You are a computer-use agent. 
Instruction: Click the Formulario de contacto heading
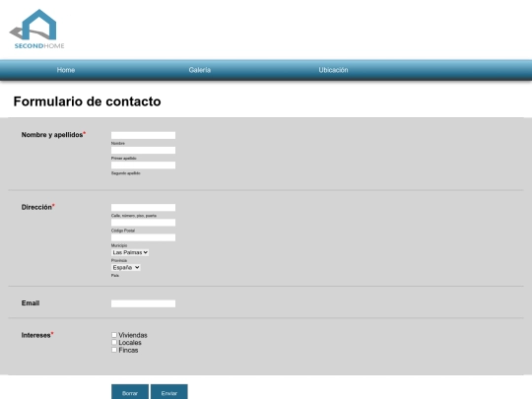(88, 101)
